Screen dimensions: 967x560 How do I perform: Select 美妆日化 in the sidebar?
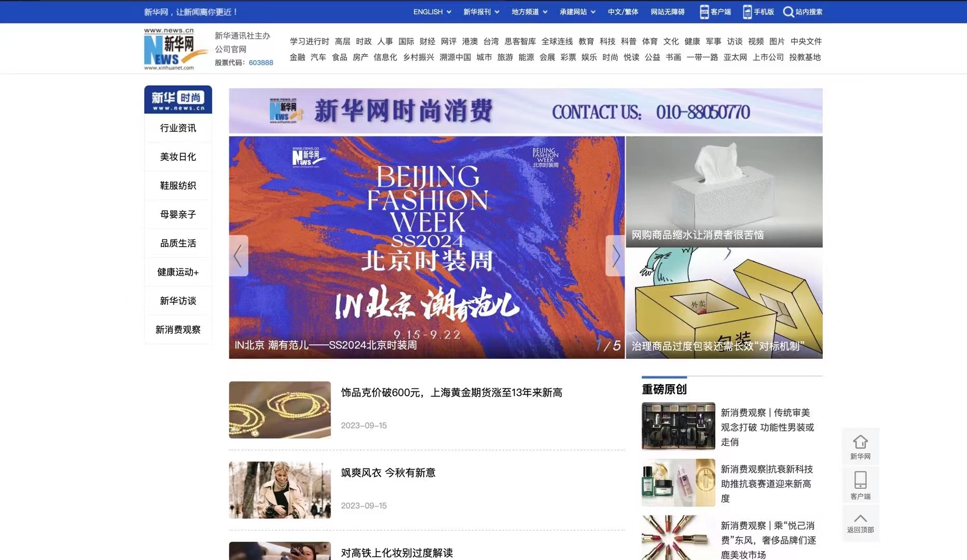(178, 157)
